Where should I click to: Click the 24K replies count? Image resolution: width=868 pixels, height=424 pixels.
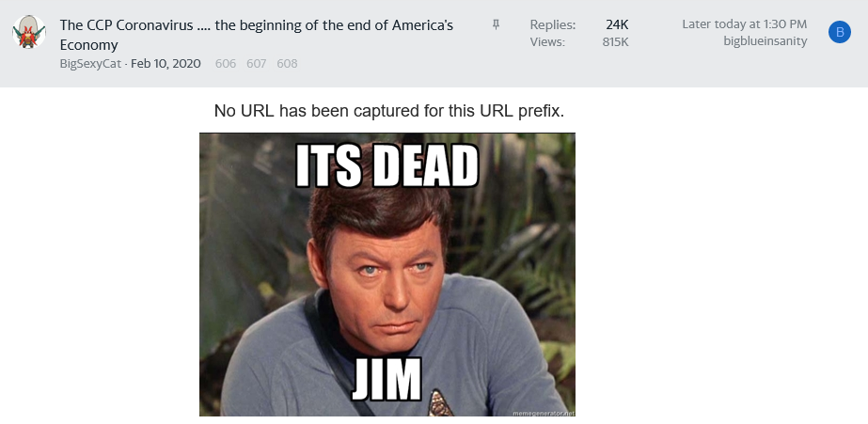pyautogui.click(x=617, y=24)
